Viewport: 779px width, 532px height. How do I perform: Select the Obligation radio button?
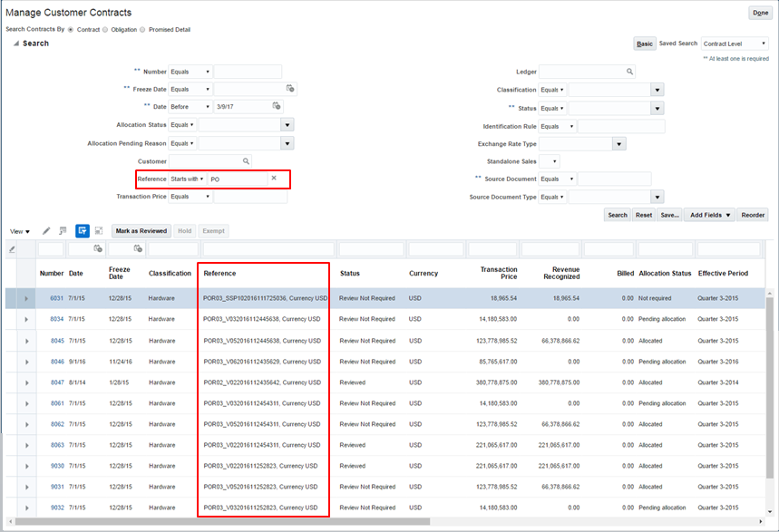[104, 29]
